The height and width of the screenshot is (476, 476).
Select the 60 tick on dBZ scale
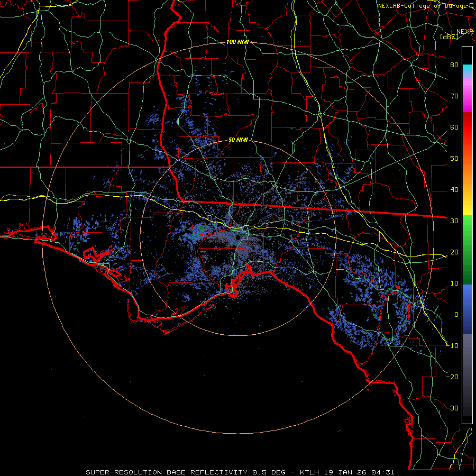coord(454,127)
